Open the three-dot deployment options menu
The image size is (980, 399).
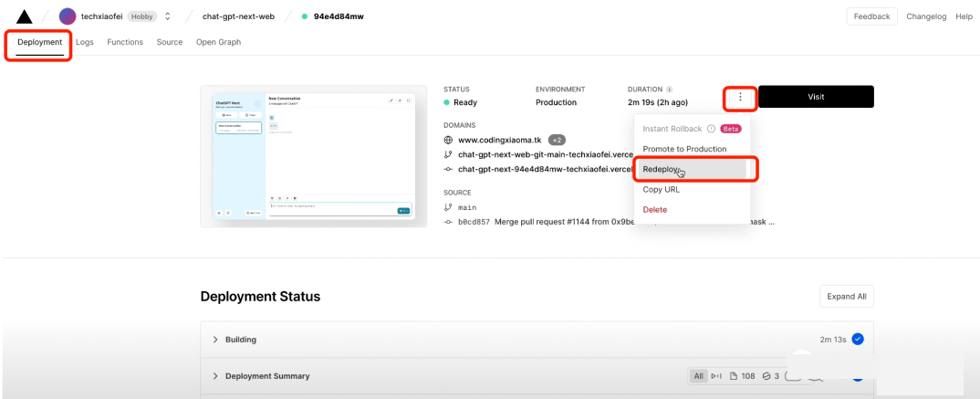coord(741,97)
